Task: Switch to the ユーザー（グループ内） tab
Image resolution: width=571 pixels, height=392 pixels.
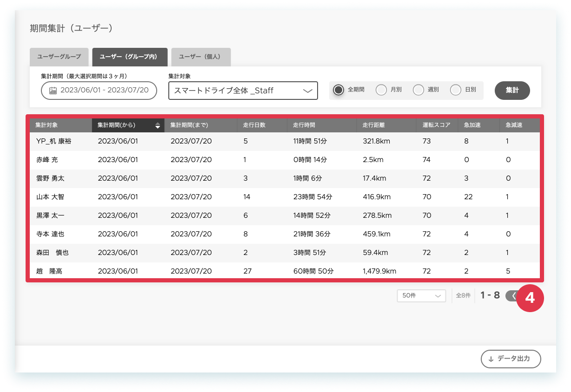Action: tap(130, 57)
